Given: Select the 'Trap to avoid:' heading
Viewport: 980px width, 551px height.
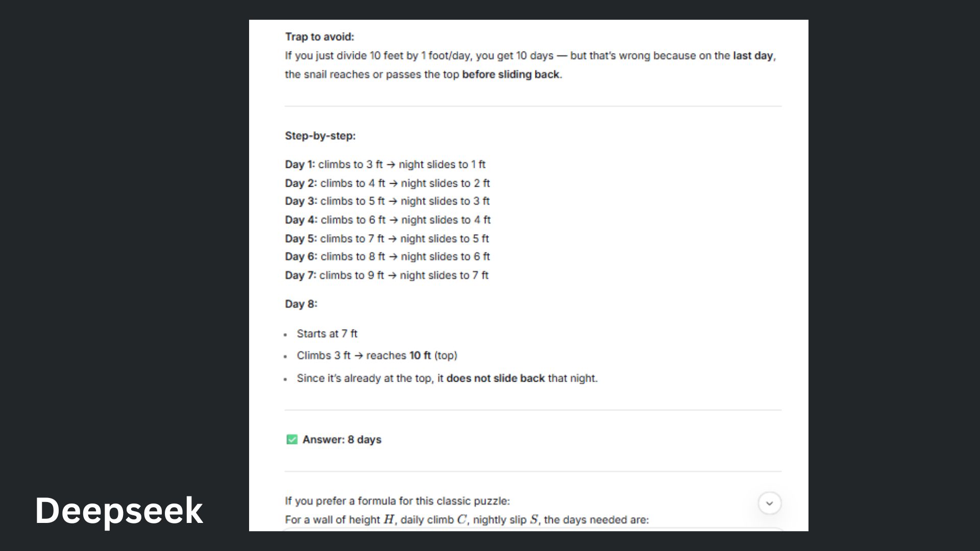Looking at the screenshot, I should [320, 37].
